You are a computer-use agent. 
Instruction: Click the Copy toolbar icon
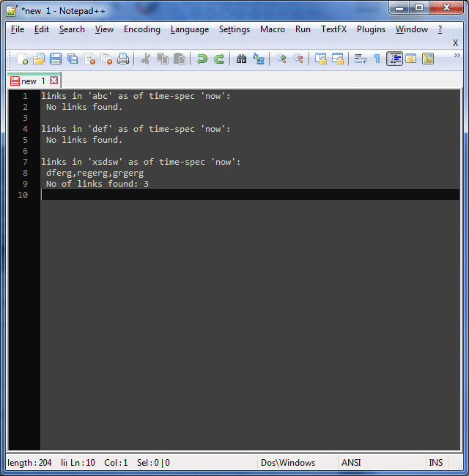click(x=163, y=59)
